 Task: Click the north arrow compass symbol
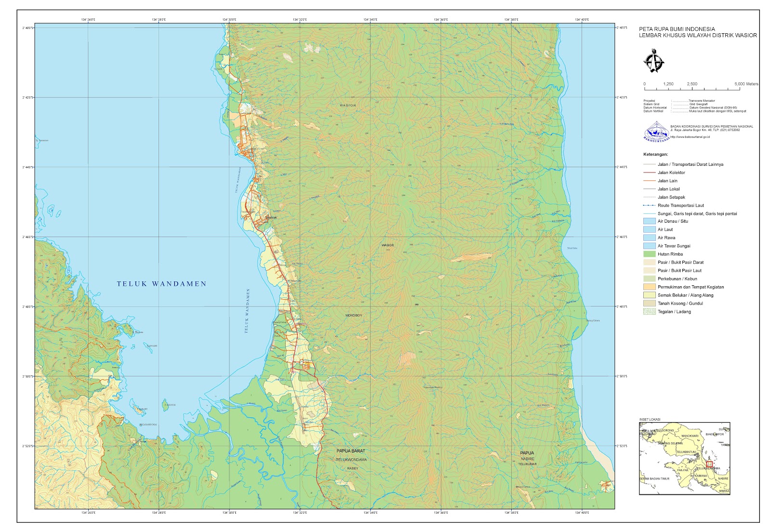(654, 61)
